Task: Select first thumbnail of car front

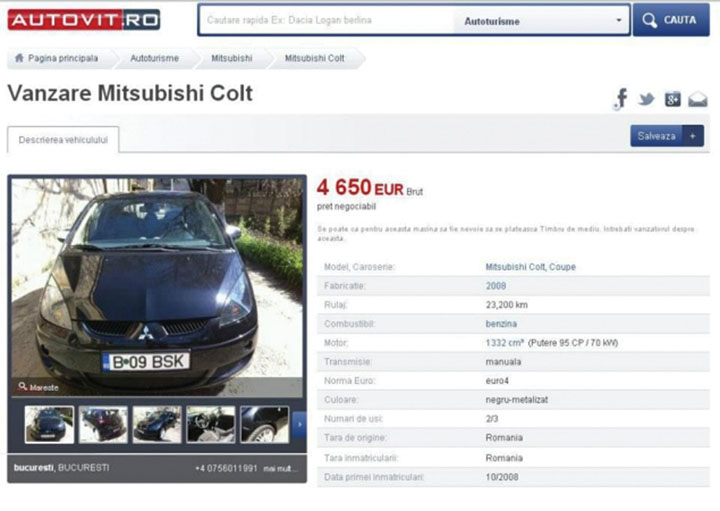Action: [x=49, y=425]
